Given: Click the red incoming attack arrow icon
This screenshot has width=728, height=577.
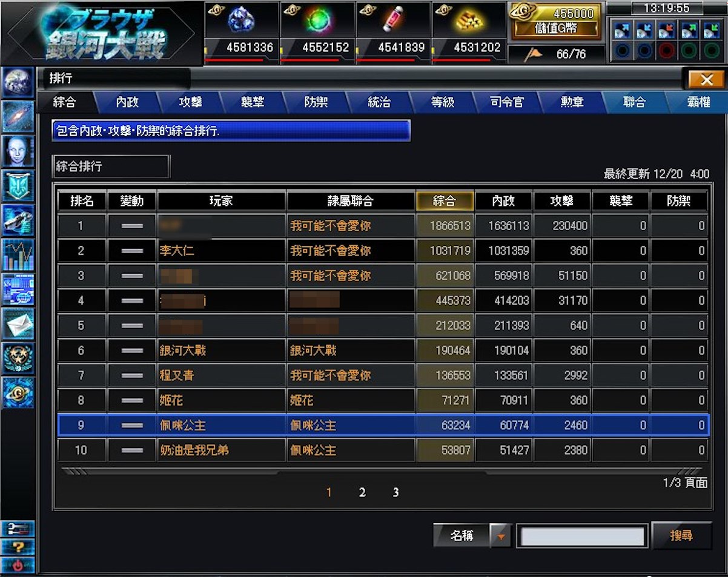Looking at the screenshot, I should (666, 30).
